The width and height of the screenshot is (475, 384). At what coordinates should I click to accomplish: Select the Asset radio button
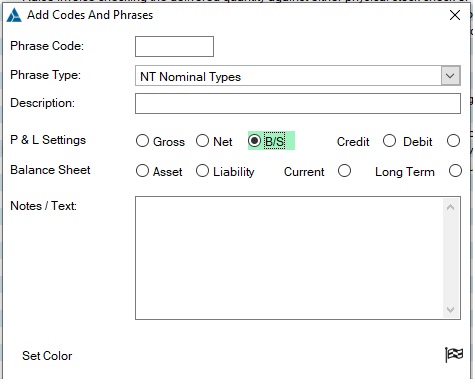click(142, 171)
